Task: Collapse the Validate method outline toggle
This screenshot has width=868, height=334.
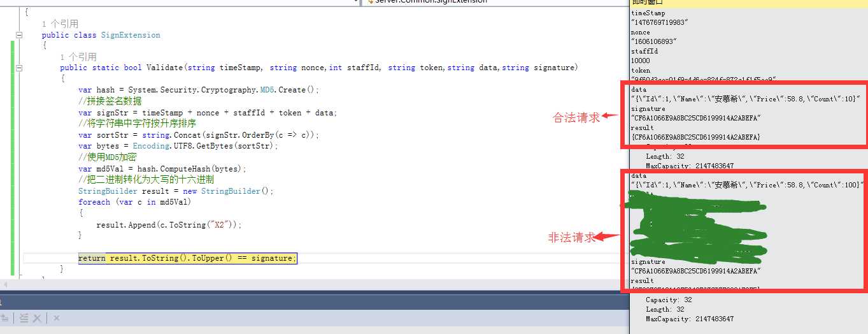Action: [x=18, y=68]
